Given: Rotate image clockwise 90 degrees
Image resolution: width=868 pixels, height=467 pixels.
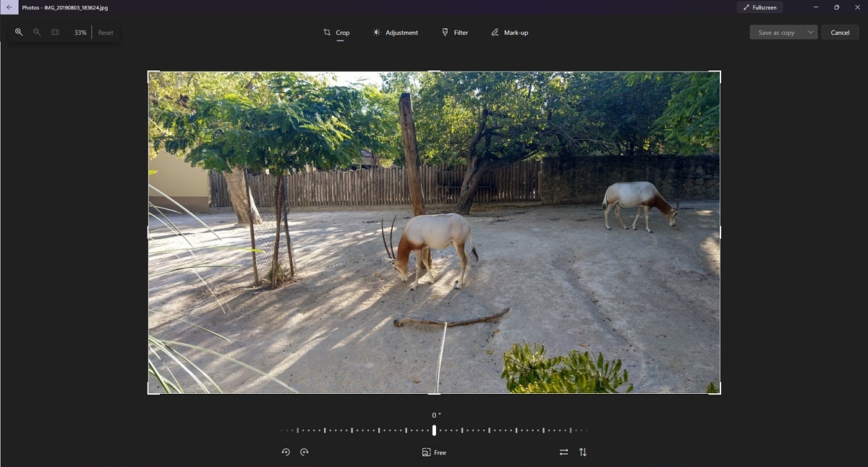Looking at the screenshot, I should (x=305, y=452).
